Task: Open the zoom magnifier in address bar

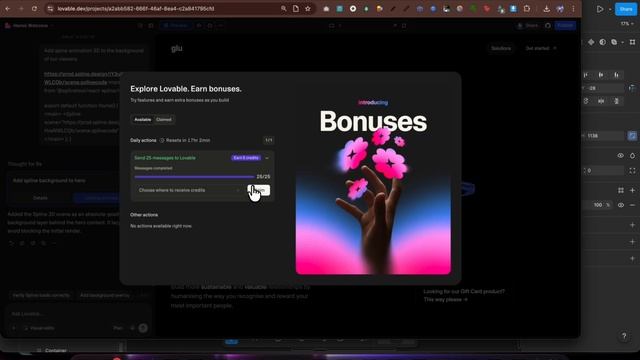Action: pos(283,9)
